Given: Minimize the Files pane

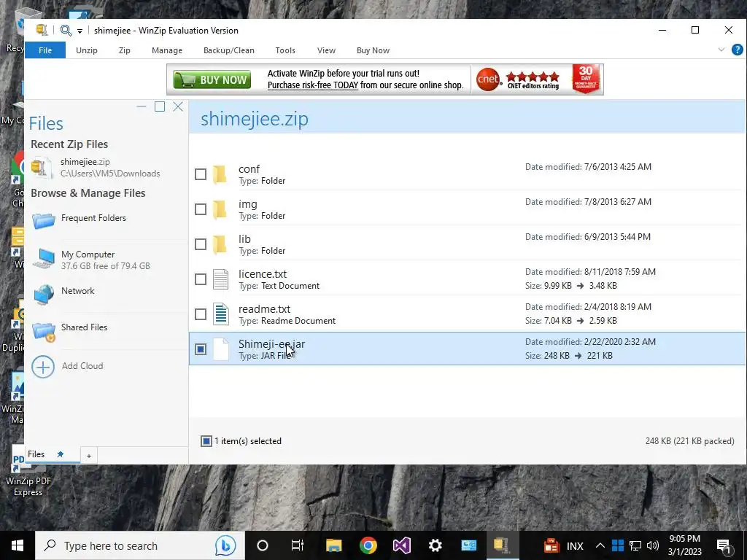Looking at the screenshot, I should pyautogui.click(x=141, y=106).
